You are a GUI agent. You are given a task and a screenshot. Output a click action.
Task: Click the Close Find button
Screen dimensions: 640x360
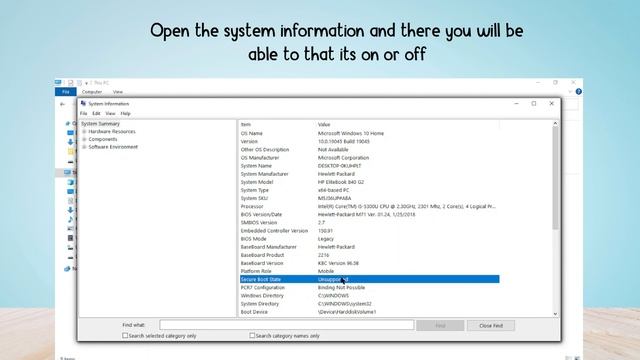(491, 325)
